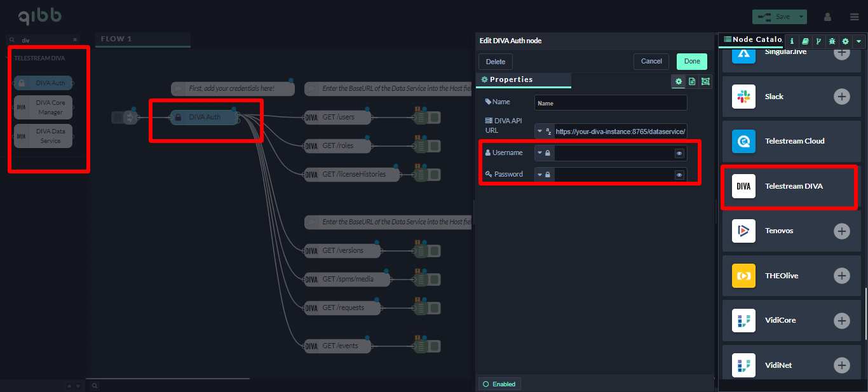Reveal the Password with eye icon
This screenshot has height=392, width=868.
[x=679, y=175]
